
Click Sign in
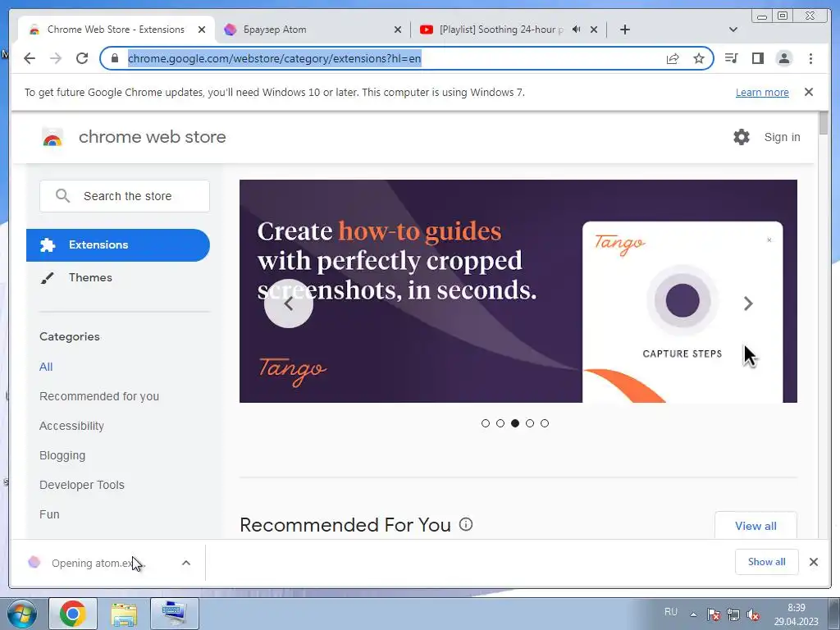click(782, 137)
